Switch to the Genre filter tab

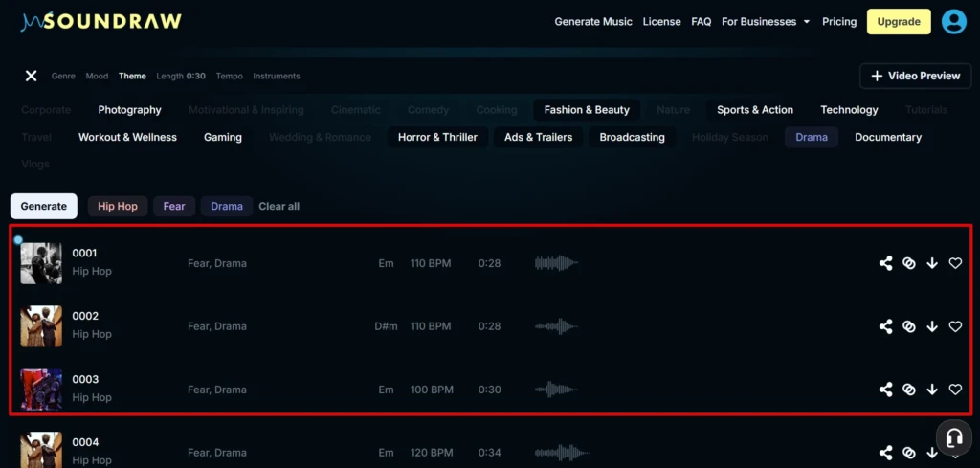(x=63, y=76)
